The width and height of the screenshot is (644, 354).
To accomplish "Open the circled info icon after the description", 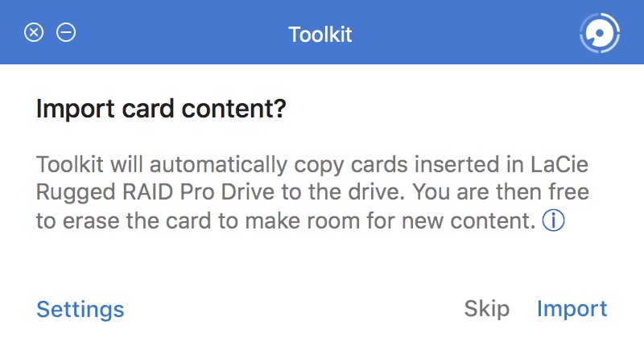I will tap(554, 221).
